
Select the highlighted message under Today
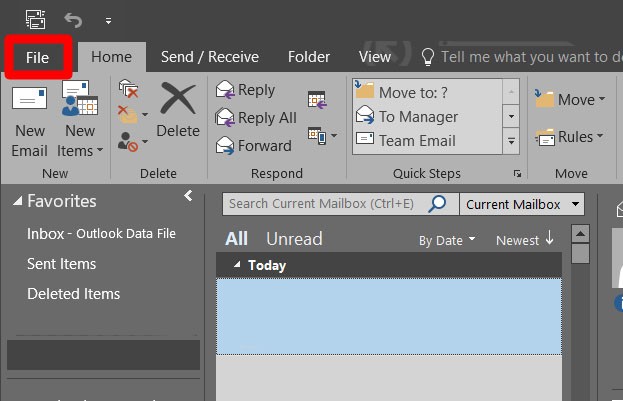point(389,316)
